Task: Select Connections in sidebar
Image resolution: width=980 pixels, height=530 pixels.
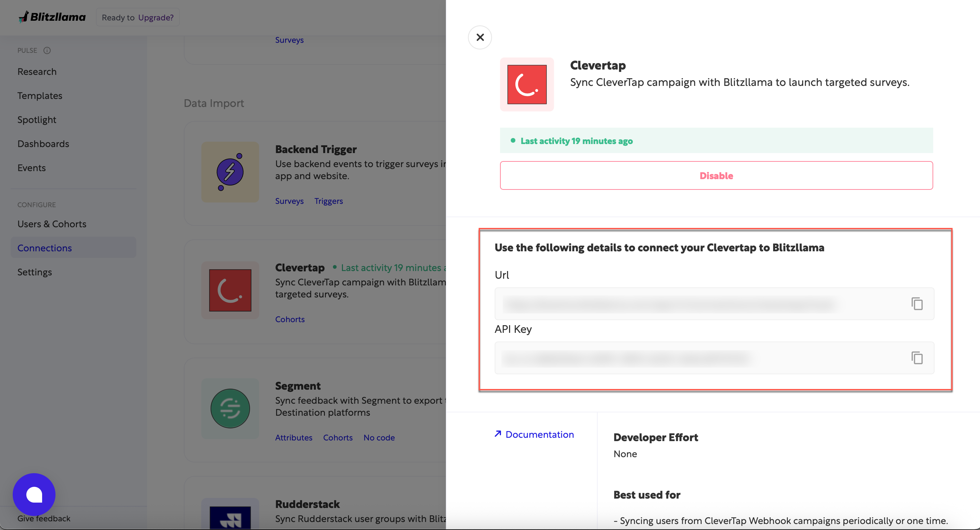Action: [74, 248]
